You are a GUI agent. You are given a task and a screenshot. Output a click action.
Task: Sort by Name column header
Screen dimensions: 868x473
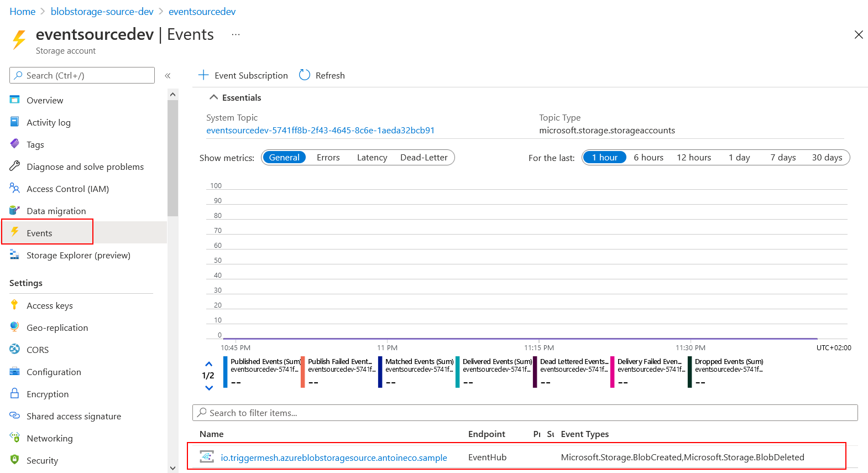pyautogui.click(x=212, y=434)
